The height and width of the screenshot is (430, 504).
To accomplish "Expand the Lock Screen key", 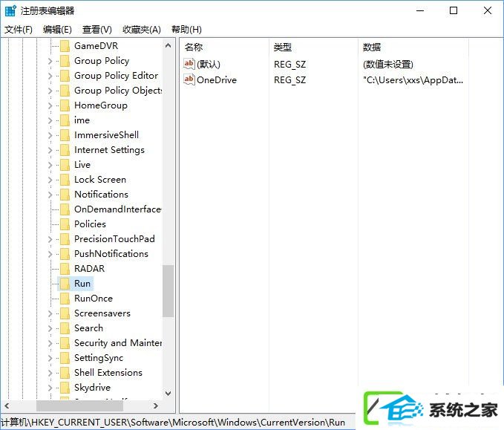I will (50, 180).
